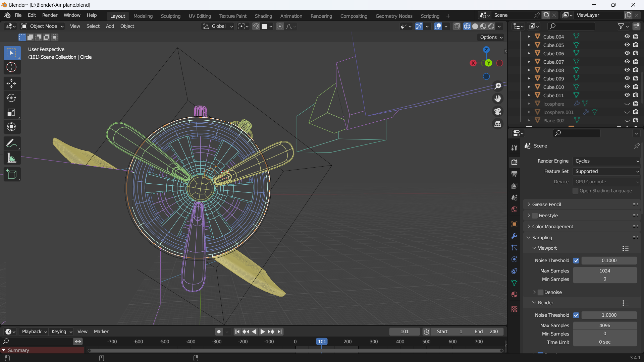Click the Noise Threshold render input field
Image resolution: width=644 pixels, height=362 pixels.
(x=609, y=315)
